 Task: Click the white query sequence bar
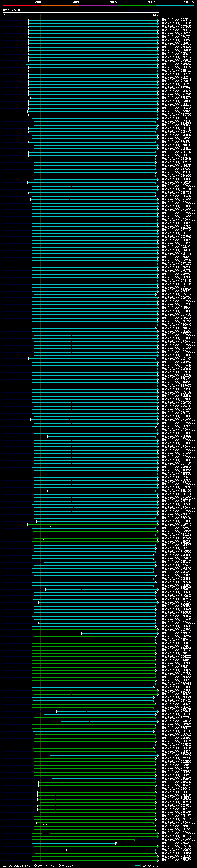point(81,12)
